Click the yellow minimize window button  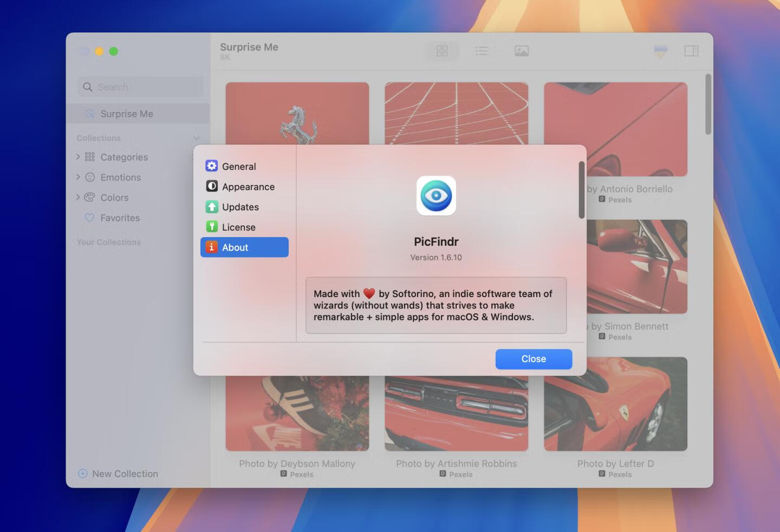99,51
